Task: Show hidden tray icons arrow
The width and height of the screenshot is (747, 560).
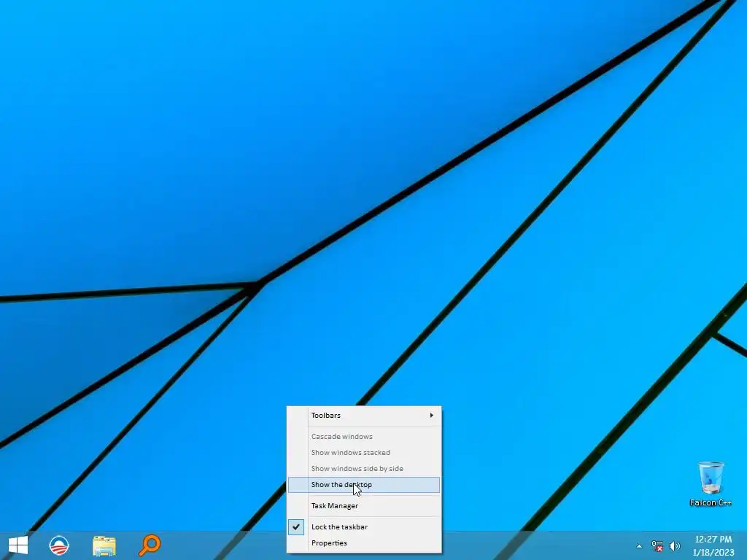Action: [x=639, y=546]
